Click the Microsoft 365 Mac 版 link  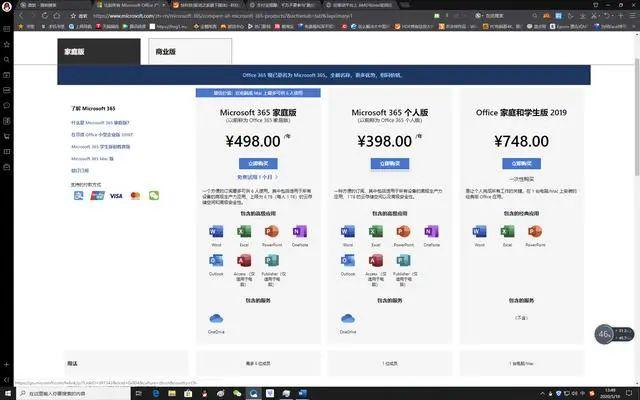click(x=92, y=158)
